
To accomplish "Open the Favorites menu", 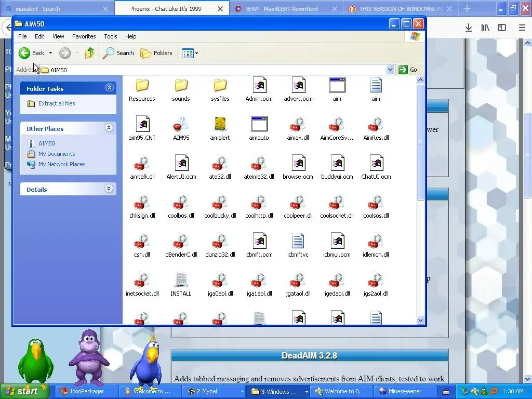I will tap(84, 36).
